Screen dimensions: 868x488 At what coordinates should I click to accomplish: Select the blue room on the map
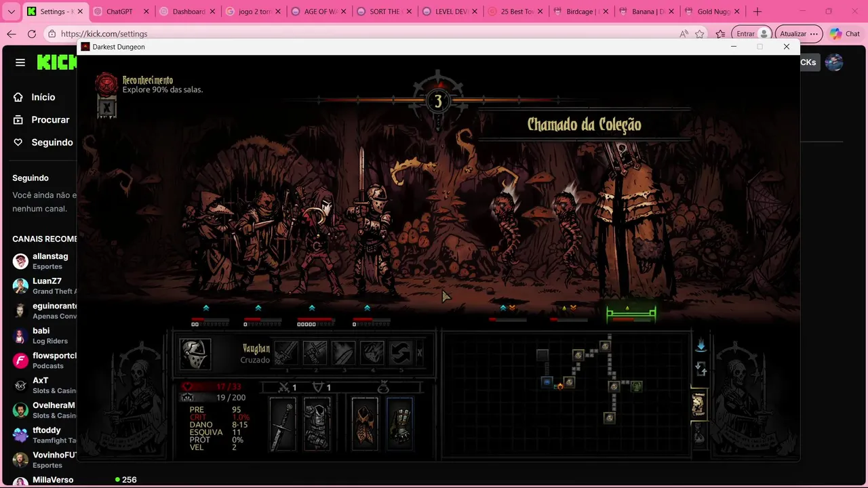(547, 382)
